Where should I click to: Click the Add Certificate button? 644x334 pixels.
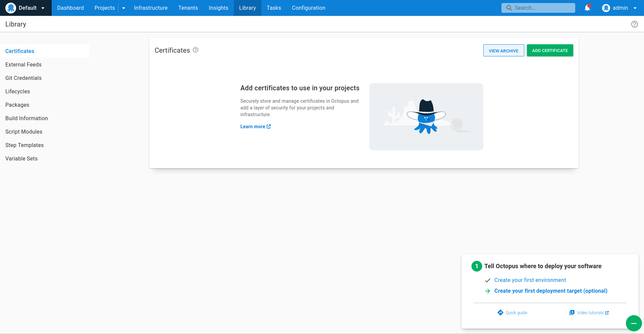[x=550, y=50]
